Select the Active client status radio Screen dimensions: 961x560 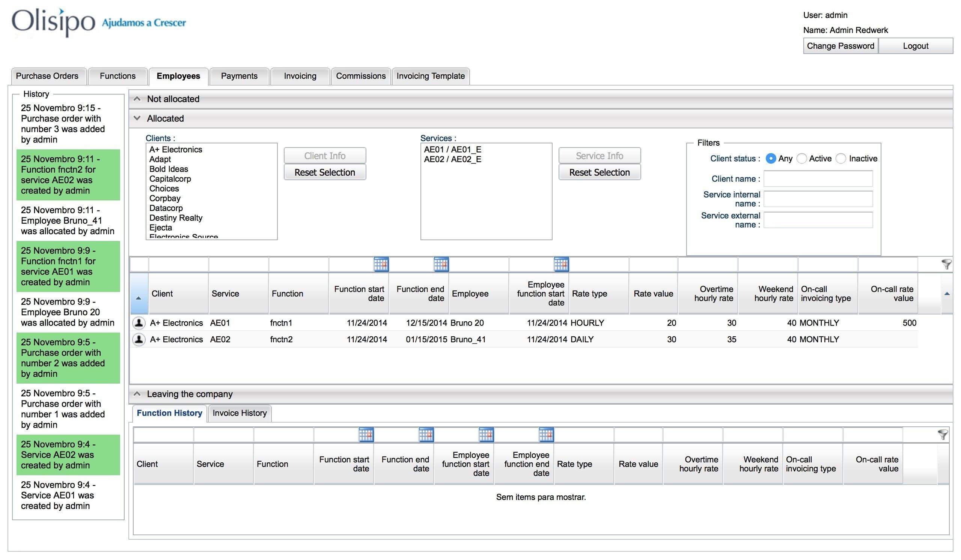pos(801,159)
